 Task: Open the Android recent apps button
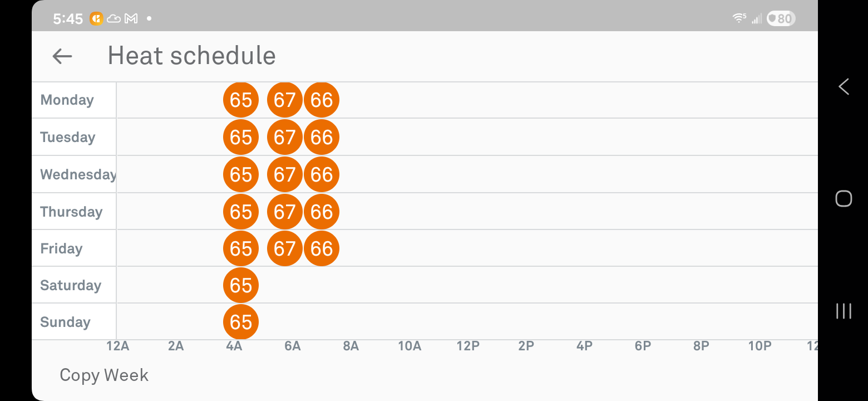[x=844, y=311]
